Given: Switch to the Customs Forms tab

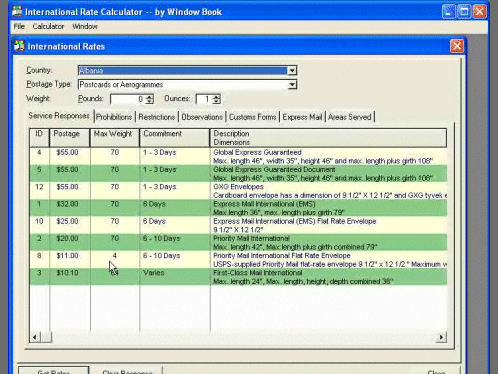Looking at the screenshot, I should [x=252, y=117].
